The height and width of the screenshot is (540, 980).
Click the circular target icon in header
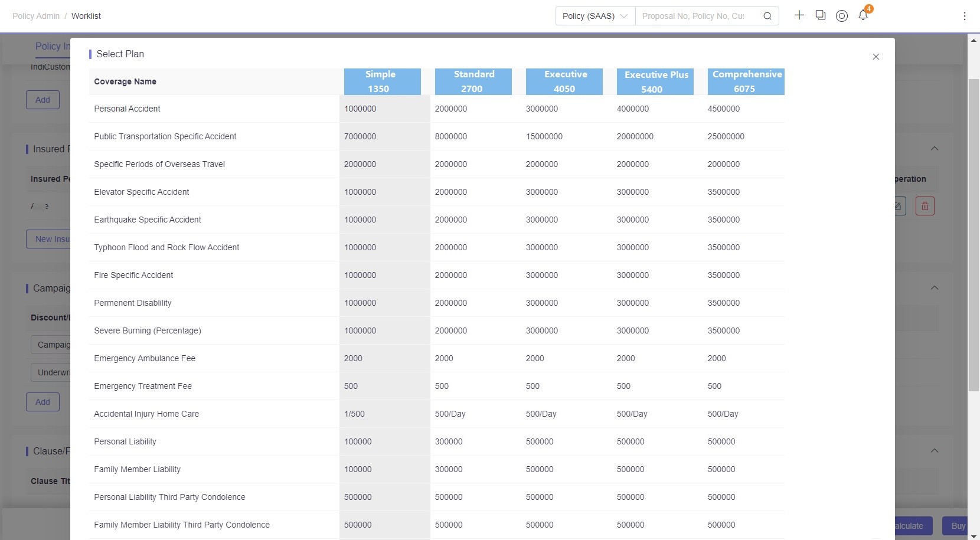click(842, 16)
